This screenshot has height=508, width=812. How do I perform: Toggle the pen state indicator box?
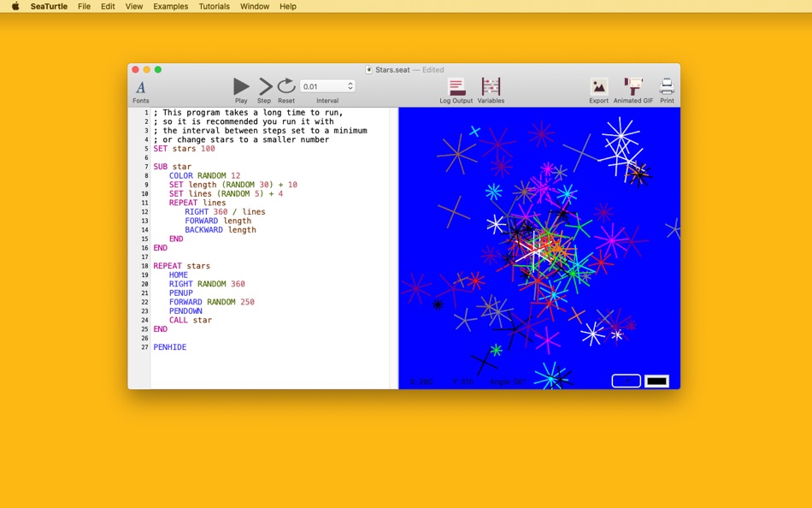(626, 381)
